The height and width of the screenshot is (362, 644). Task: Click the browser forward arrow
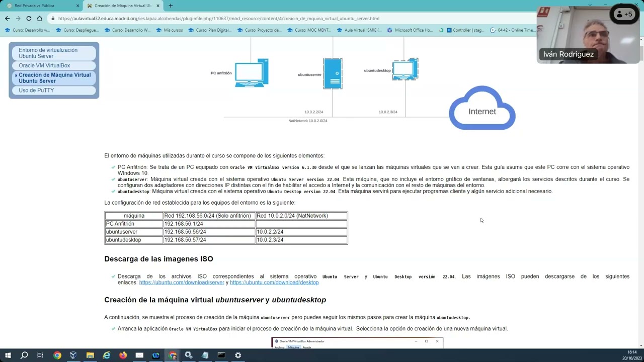tap(18, 18)
